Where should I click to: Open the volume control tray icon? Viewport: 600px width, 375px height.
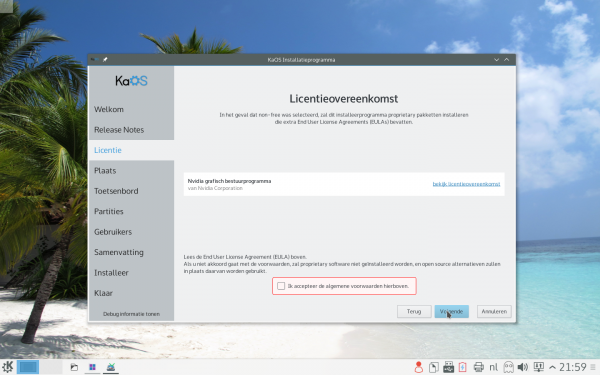(523, 367)
